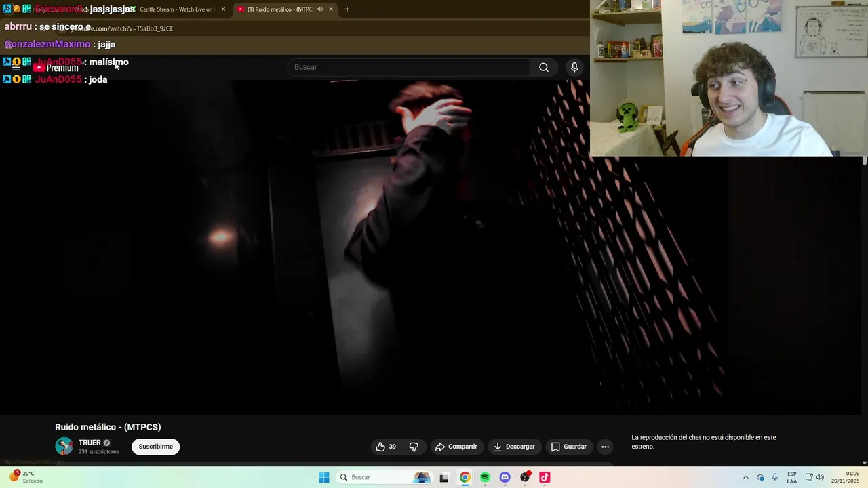Screen dimensions: 868x488
Task: Open Google Chrome from the taskbar
Action: pos(465,477)
